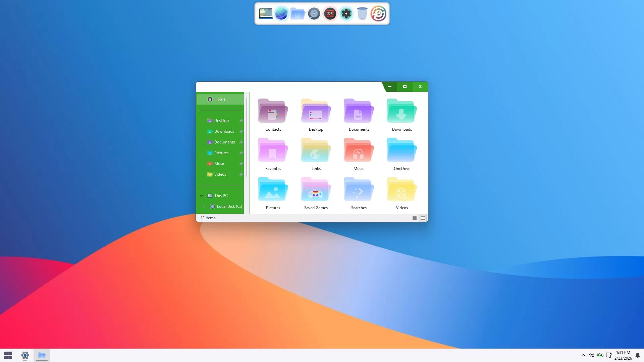Collapse the This PC tree node

pos(202,196)
